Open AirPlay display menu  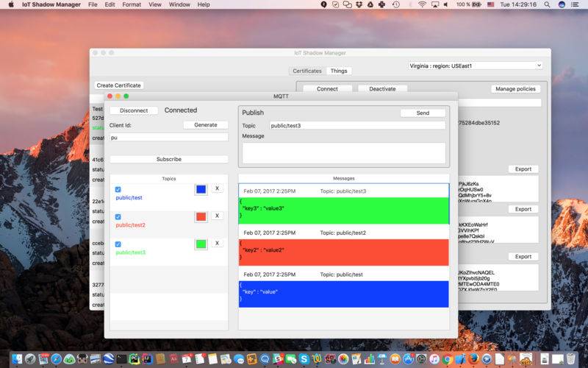435,4
